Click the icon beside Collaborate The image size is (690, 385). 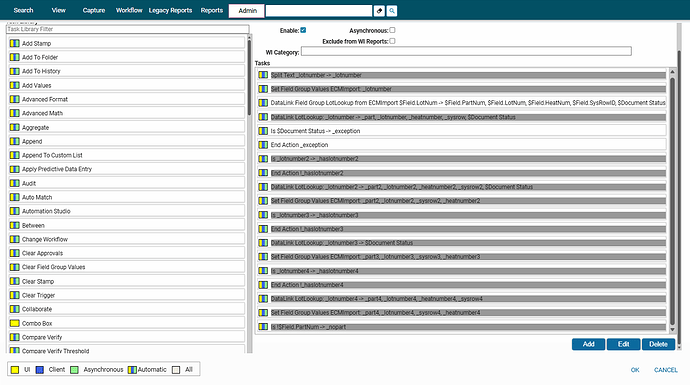pyautogui.click(x=15, y=309)
